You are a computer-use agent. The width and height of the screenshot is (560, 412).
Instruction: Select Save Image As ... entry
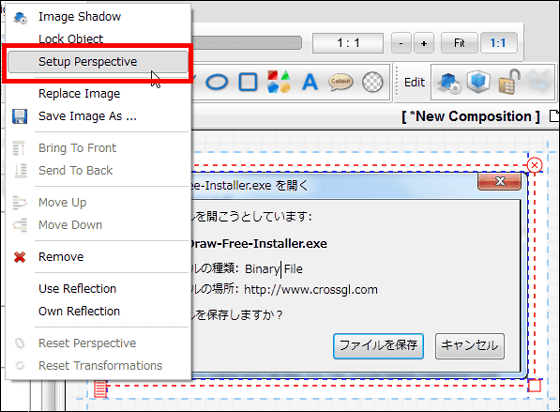[98, 116]
